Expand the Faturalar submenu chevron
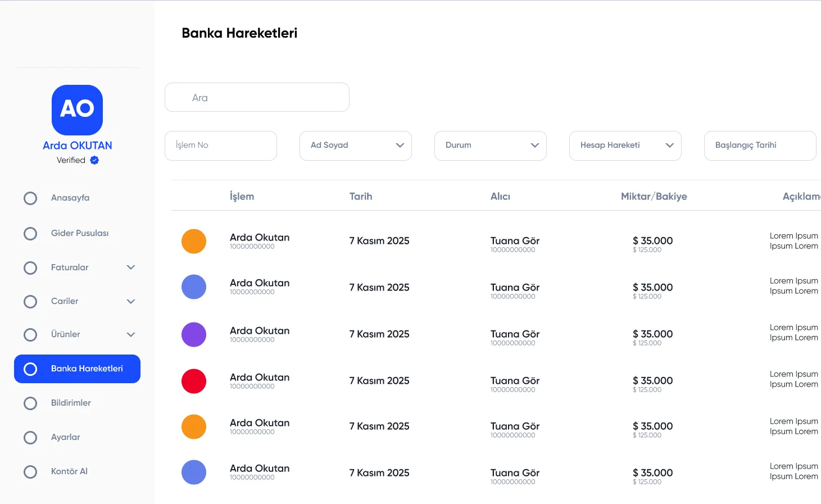 pyautogui.click(x=131, y=267)
